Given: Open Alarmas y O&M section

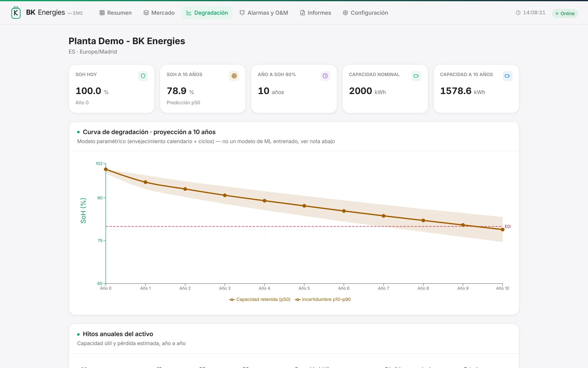Looking at the screenshot, I should pos(264,13).
